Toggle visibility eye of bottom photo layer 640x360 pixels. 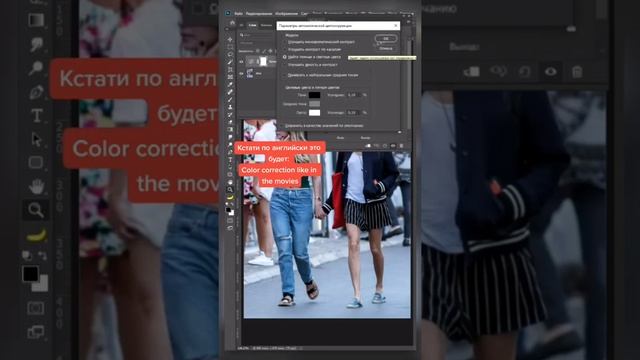[241, 73]
